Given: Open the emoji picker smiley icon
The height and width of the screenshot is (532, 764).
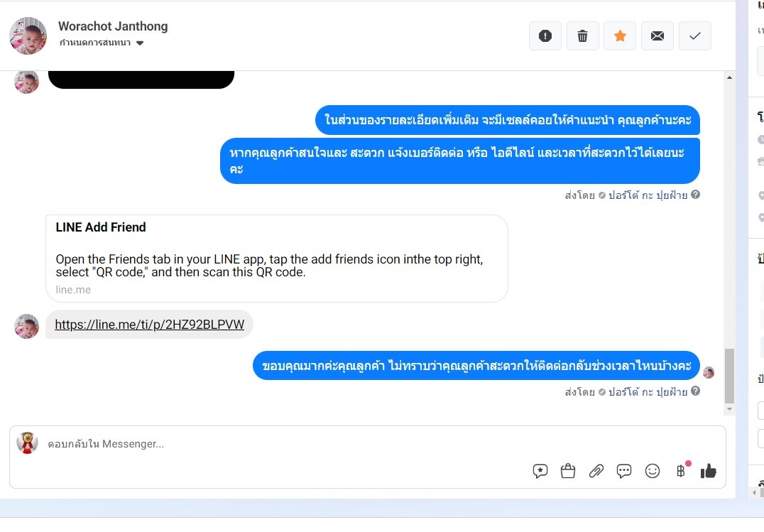Looking at the screenshot, I should tap(652, 471).
